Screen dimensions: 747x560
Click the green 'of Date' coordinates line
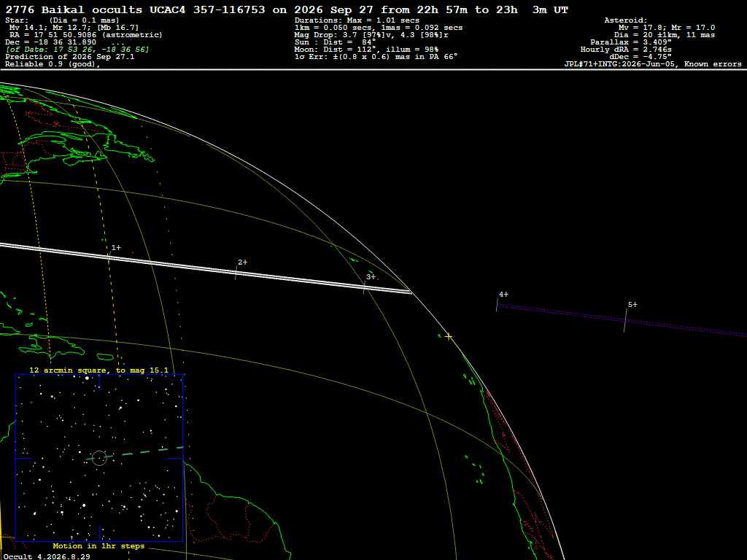[x=77, y=50]
